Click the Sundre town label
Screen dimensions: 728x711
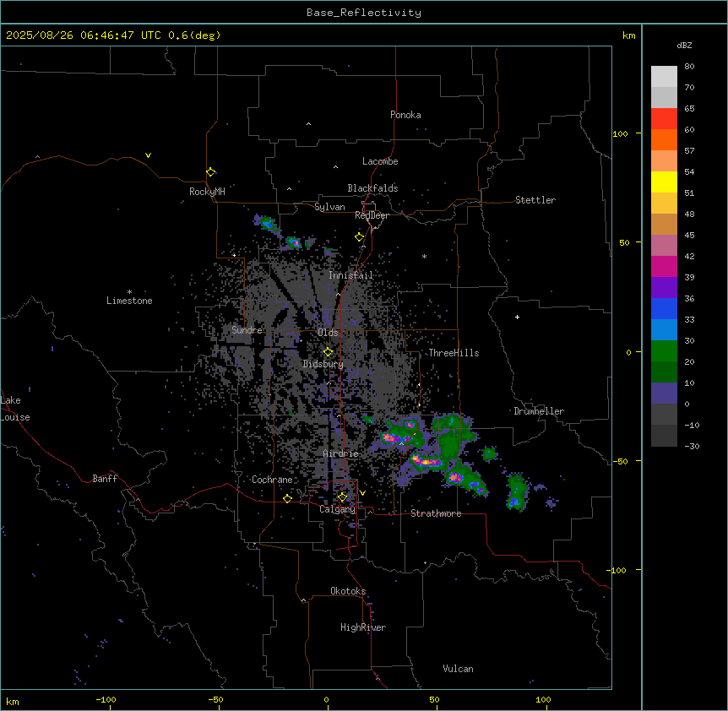[x=247, y=330]
